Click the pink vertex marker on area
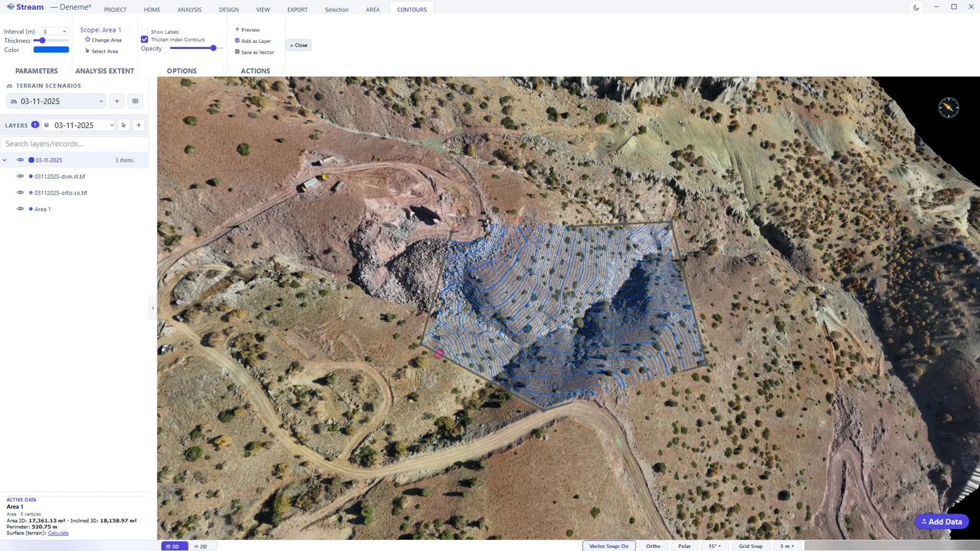The width and height of the screenshot is (980, 551). coord(439,353)
